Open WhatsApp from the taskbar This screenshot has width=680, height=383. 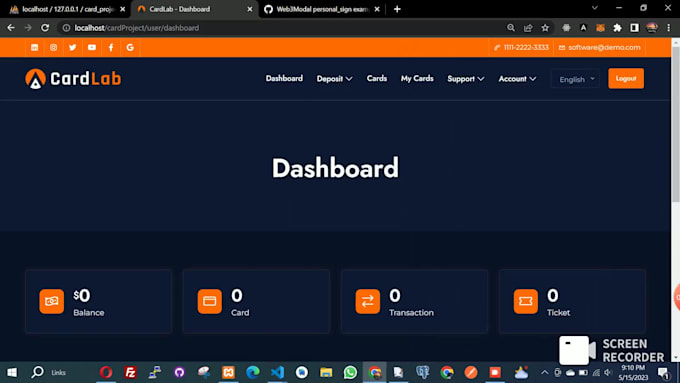[x=350, y=372]
